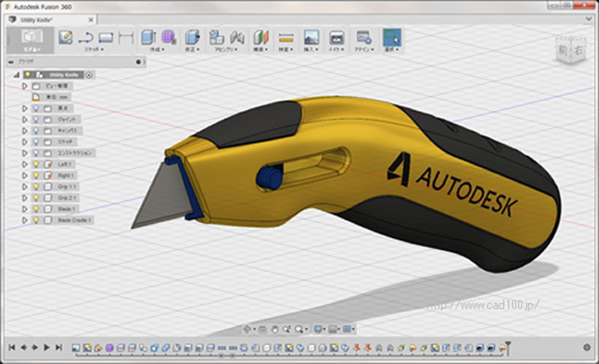Select the spline curve sketch tool

pyautogui.click(x=86, y=38)
